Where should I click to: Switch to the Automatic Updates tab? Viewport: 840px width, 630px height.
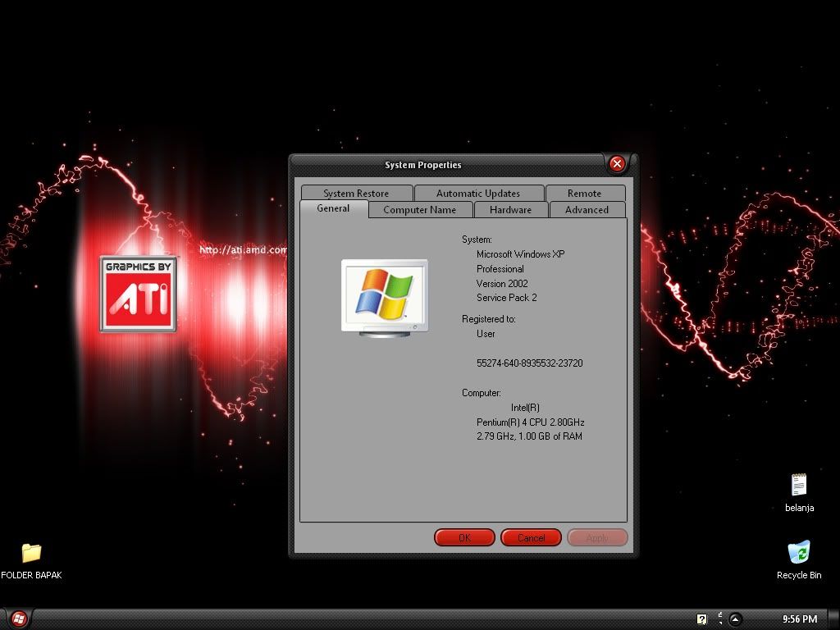coord(478,193)
